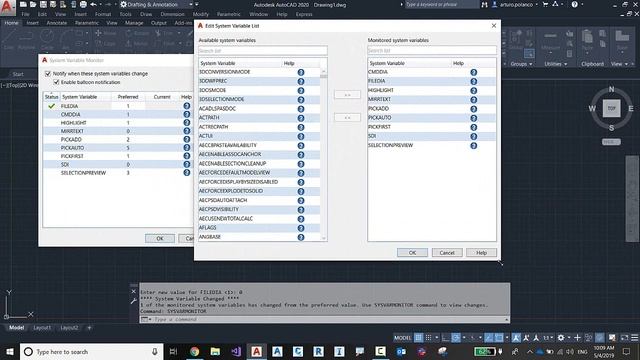The height and width of the screenshot is (360, 640).
Task: Click the Open file icon in Quick Access
Action: [x=33, y=4]
